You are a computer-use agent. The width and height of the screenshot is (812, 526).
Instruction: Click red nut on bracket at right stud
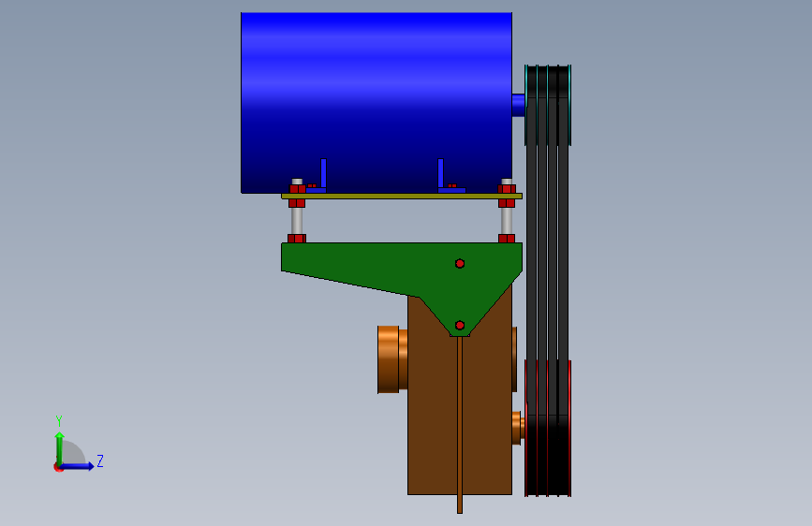[x=507, y=239]
